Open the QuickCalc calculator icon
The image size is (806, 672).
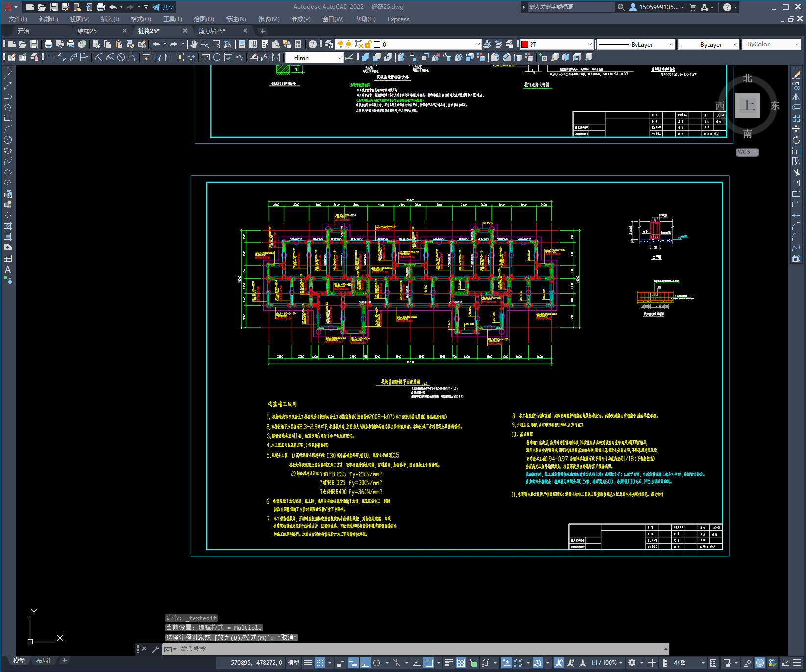click(298, 44)
